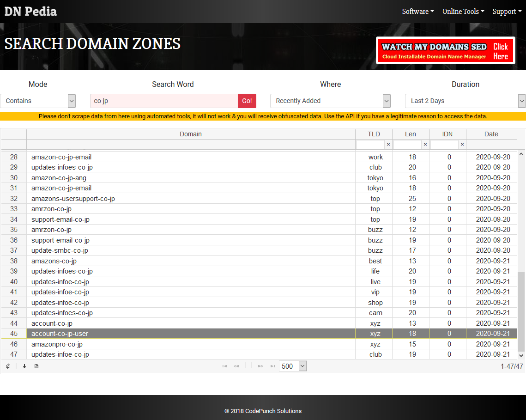Clear the IDN filter with its x icon

(x=462, y=145)
